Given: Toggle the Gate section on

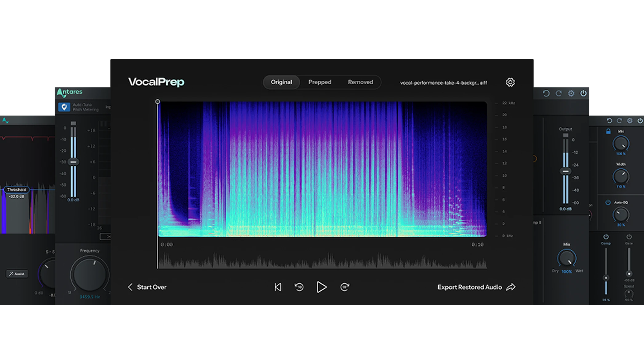Looking at the screenshot, I should 629,237.
